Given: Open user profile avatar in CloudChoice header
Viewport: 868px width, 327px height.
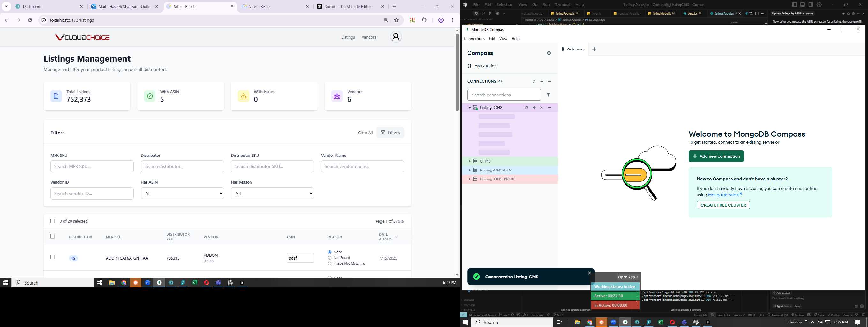Looking at the screenshot, I should [396, 37].
